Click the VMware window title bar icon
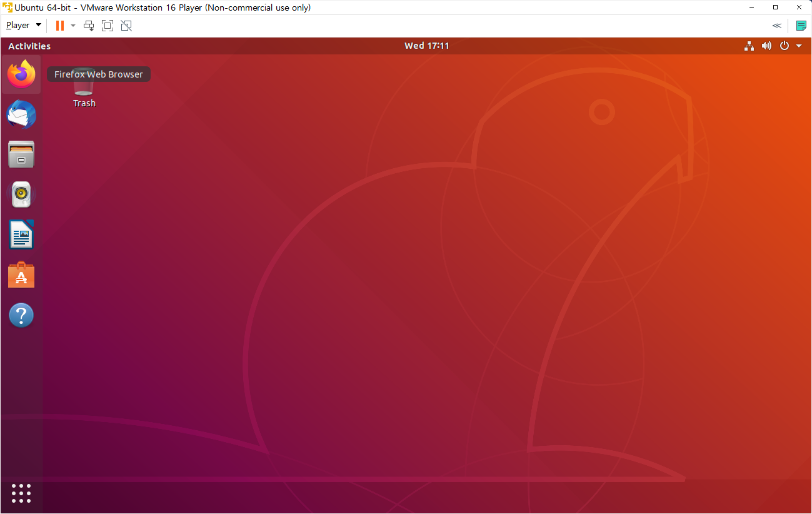This screenshot has height=514, width=812. tap(6, 8)
